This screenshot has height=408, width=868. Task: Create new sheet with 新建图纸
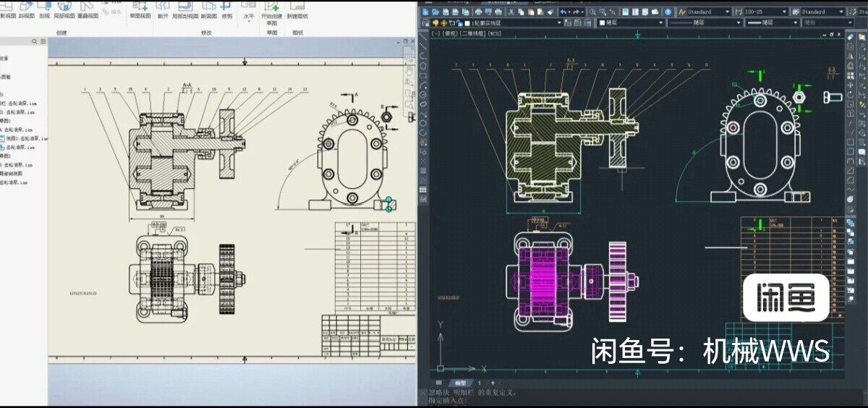297,11
